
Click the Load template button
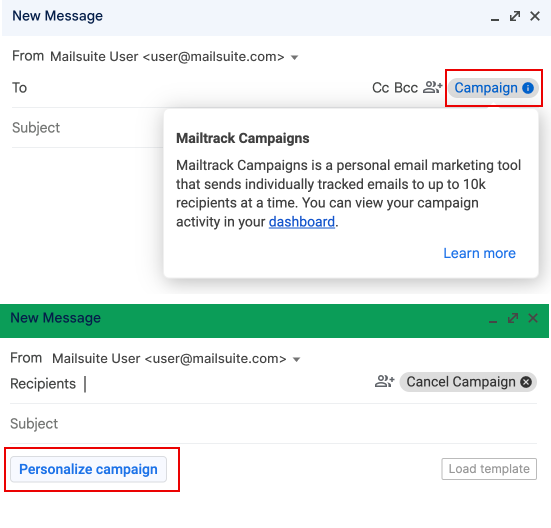[489, 469]
